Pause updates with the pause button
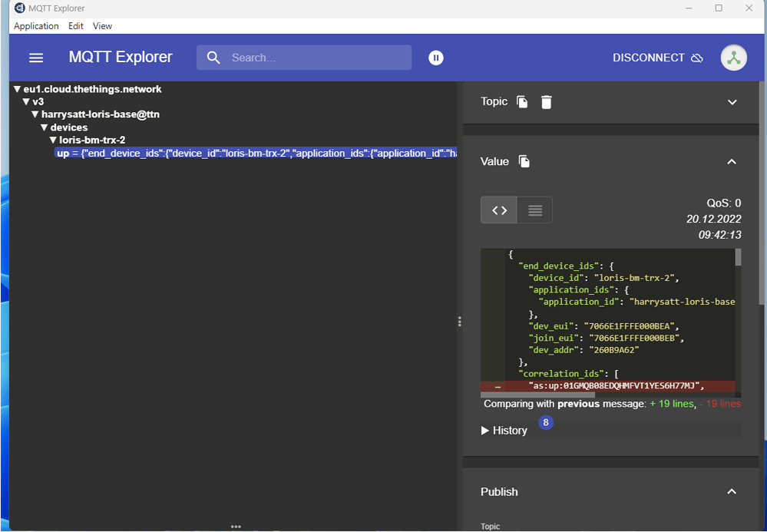 pos(436,58)
